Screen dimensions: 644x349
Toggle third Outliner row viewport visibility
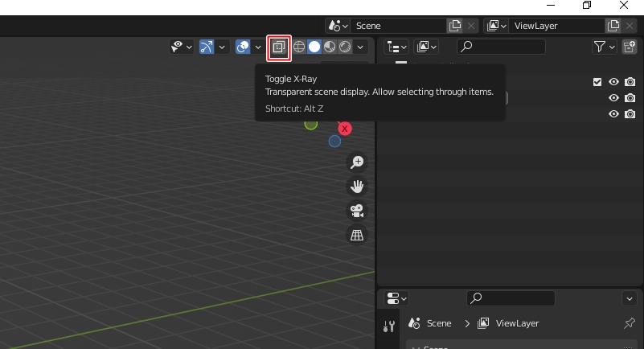(x=613, y=113)
